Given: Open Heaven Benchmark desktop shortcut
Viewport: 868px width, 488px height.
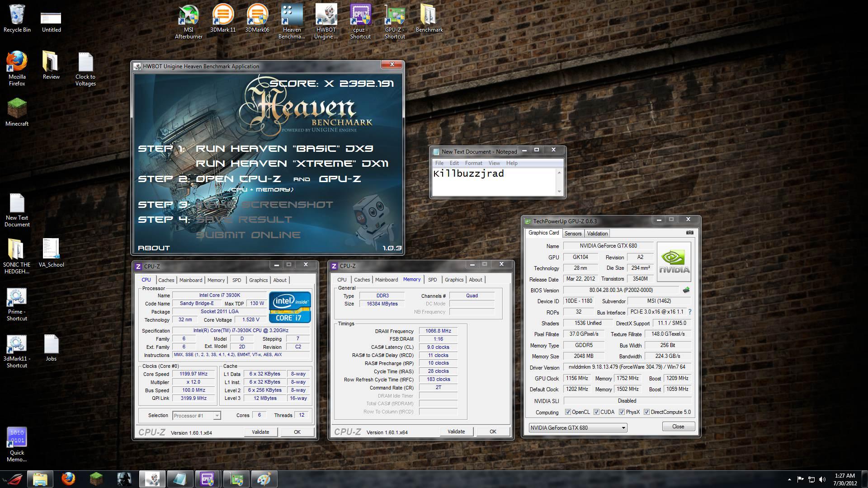Looking at the screenshot, I should (292, 21).
